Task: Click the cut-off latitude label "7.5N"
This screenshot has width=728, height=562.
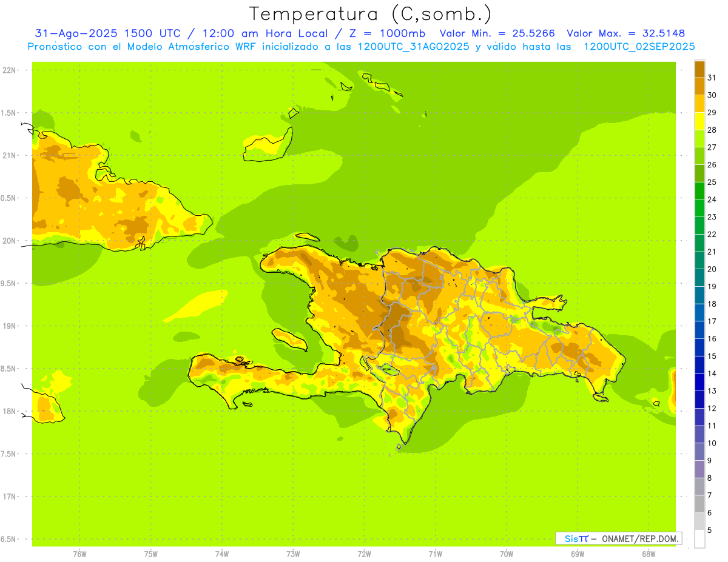Action: point(9,454)
